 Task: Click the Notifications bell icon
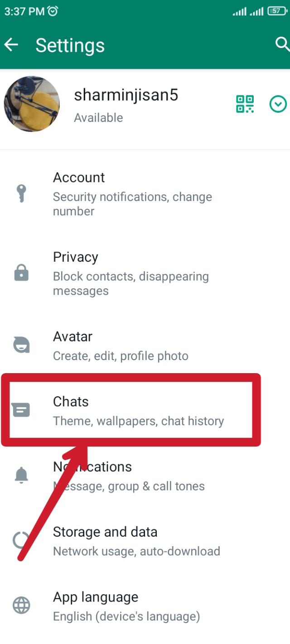click(x=21, y=474)
